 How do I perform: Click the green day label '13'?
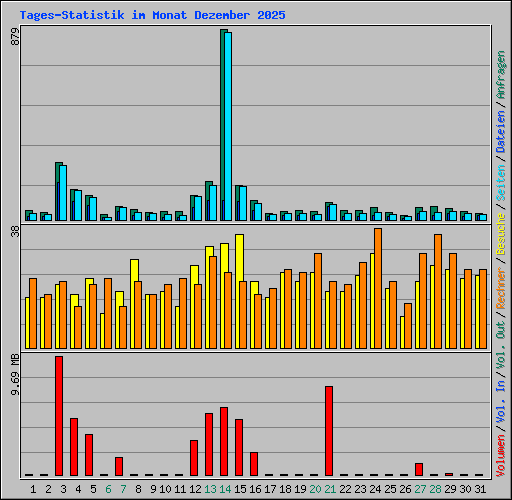pos(210,489)
